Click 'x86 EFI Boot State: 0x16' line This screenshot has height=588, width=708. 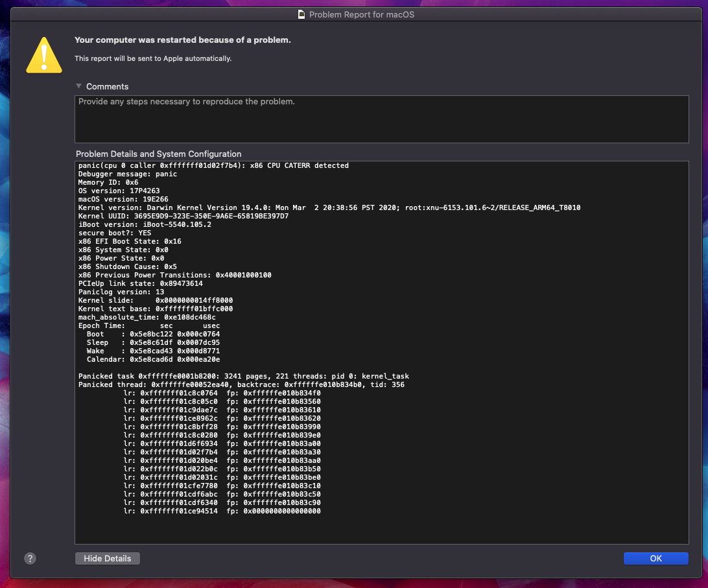coord(130,241)
